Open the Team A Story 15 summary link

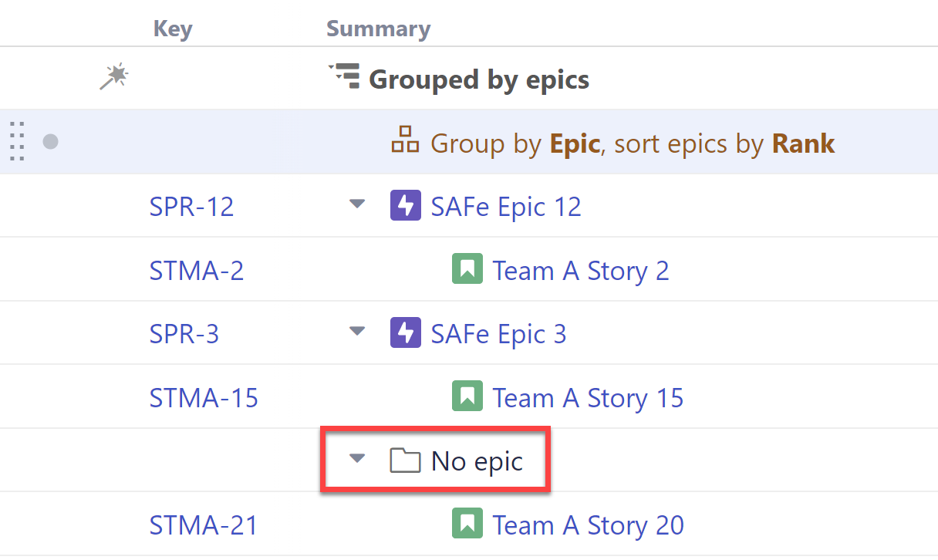pos(588,396)
